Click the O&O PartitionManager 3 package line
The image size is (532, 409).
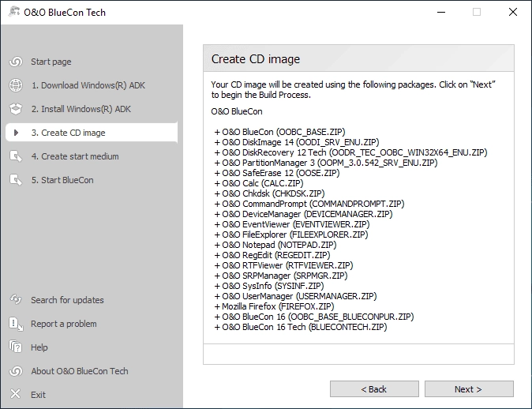(326, 163)
